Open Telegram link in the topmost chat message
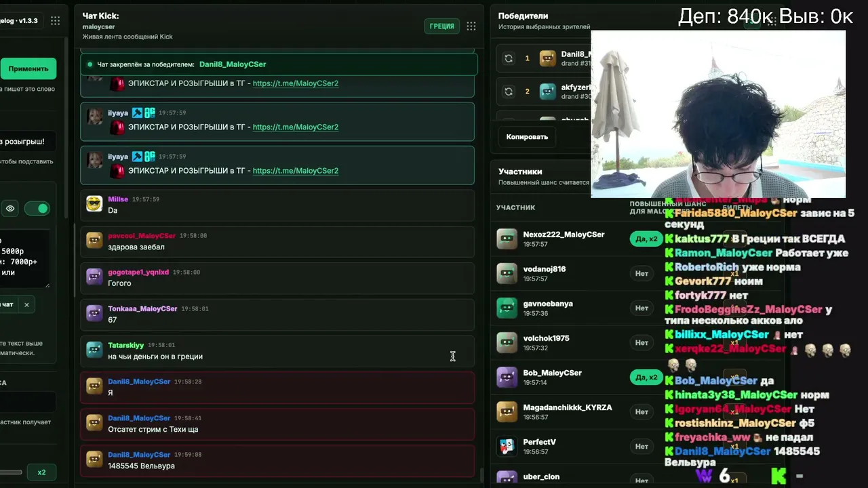Screen dimensions: 868x488 pos(296,83)
